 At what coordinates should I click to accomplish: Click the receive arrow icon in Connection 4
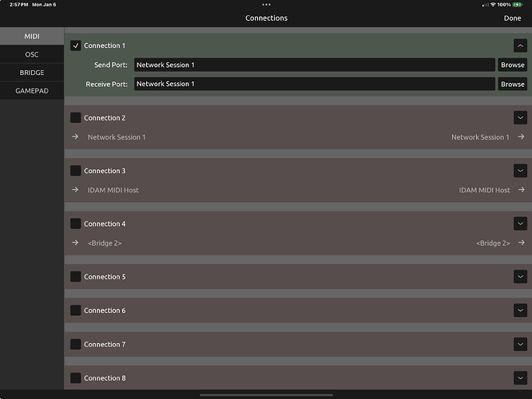click(x=520, y=243)
